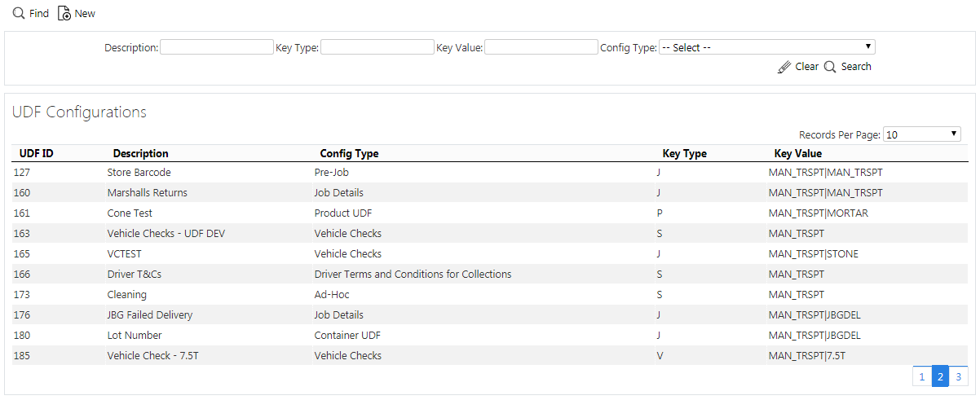980x400 pixels.
Task: Select Vehicle Check - 7.5T row
Action: (490, 355)
